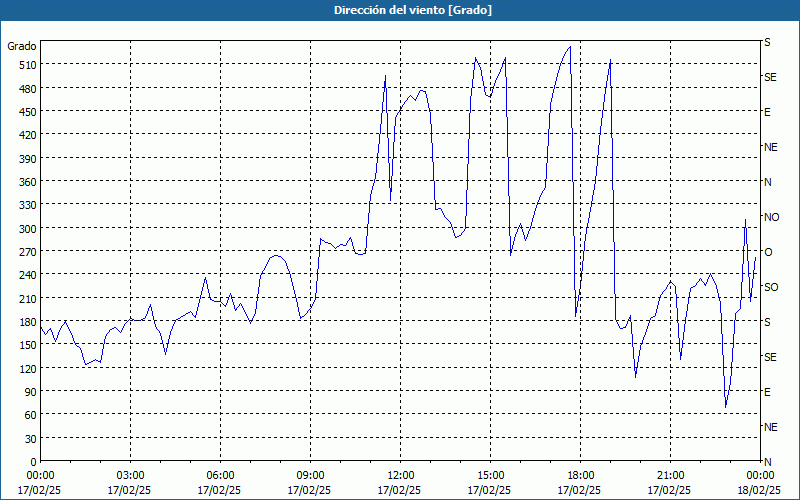Click the "E" compass label at the 450 gridline
Viewport: 800px width, 500px height.
pyautogui.click(x=767, y=112)
